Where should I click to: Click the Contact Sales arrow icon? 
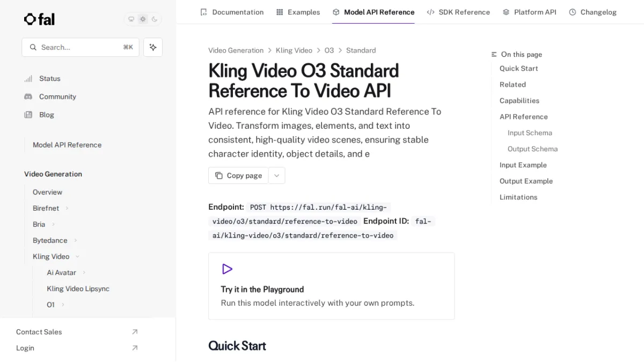(x=135, y=332)
